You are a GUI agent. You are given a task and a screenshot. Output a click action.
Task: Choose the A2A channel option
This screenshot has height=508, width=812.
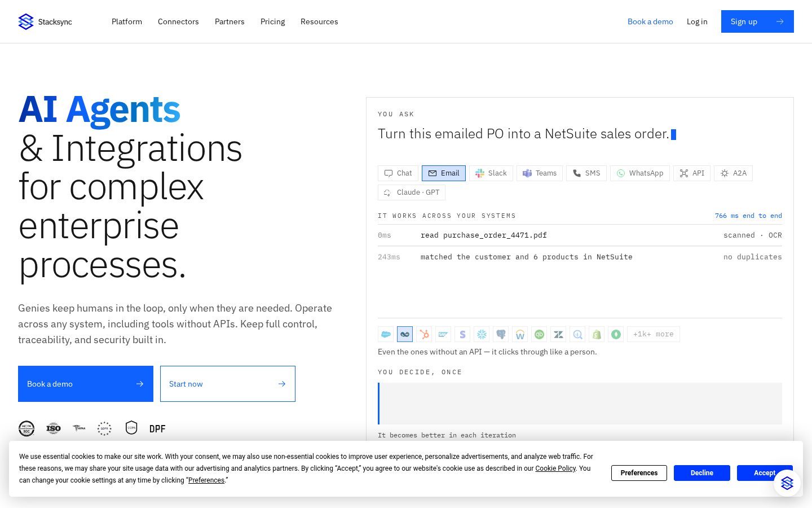pos(734,173)
